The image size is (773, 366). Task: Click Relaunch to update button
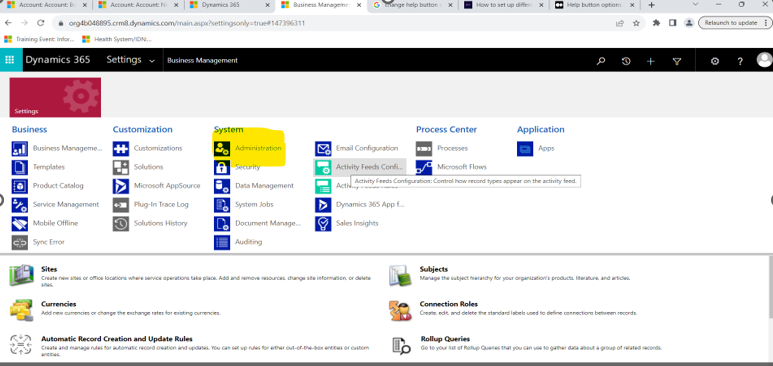[734, 23]
